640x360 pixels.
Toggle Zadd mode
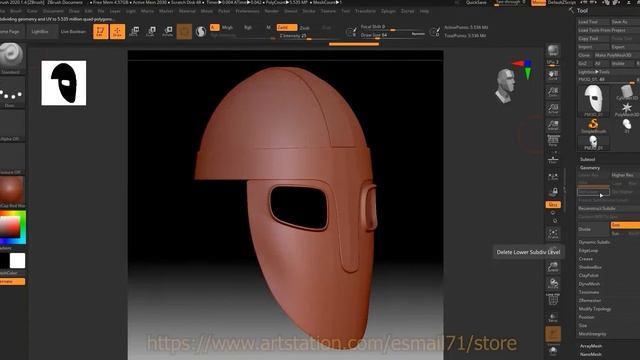pyautogui.click(x=287, y=27)
